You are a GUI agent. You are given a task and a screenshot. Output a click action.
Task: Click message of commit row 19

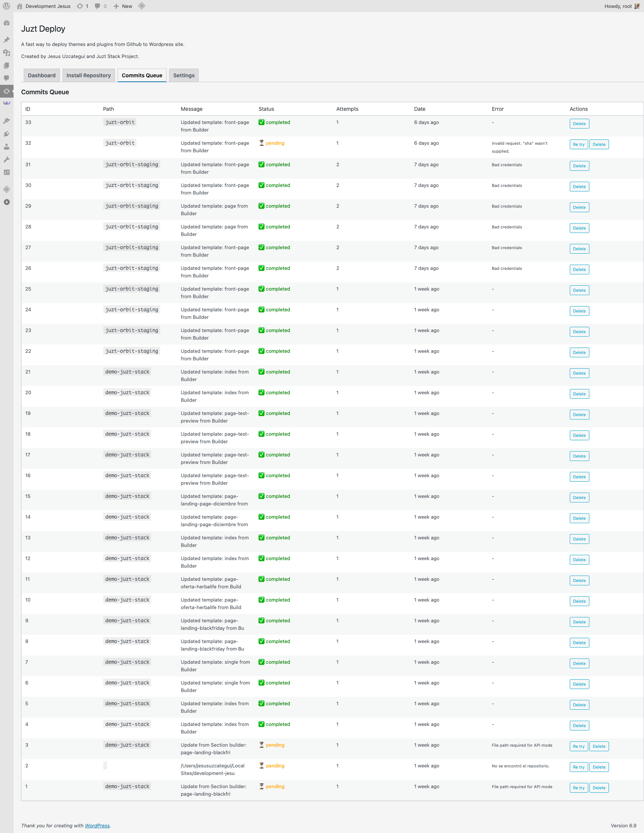[215, 417]
